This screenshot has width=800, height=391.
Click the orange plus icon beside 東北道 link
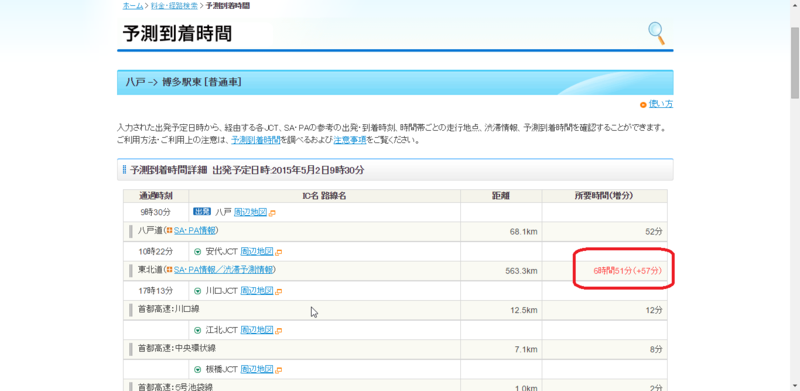[x=169, y=270]
